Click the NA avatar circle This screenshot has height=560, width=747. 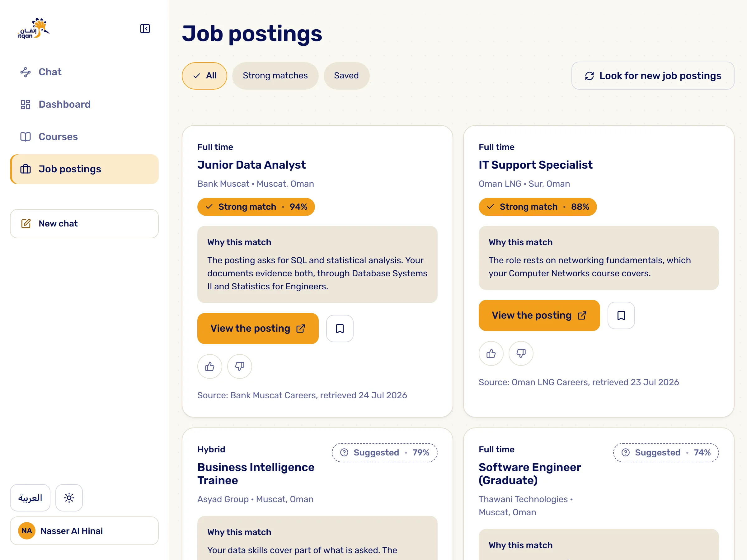pos(27,531)
